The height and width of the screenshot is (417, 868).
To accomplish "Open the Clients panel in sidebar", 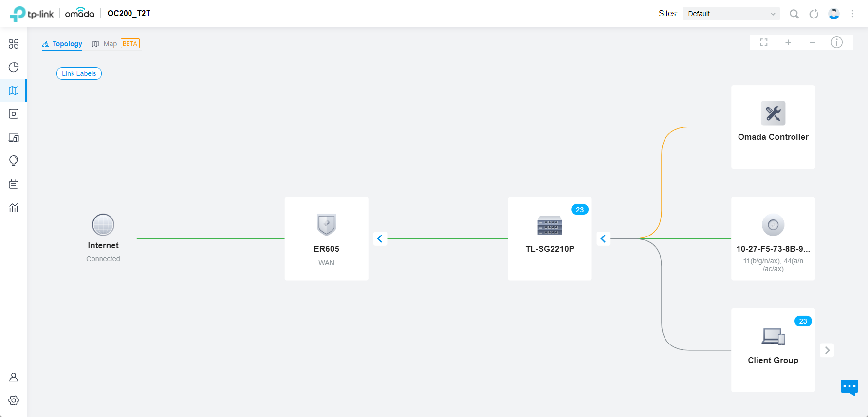I will [14, 137].
